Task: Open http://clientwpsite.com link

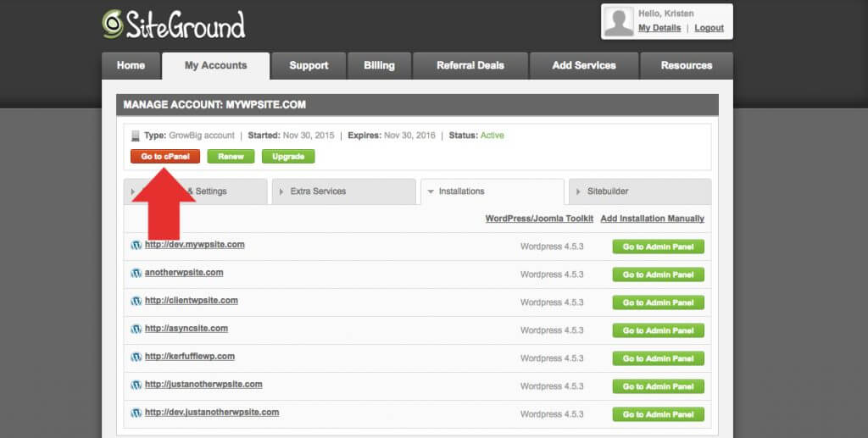Action: tap(191, 300)
